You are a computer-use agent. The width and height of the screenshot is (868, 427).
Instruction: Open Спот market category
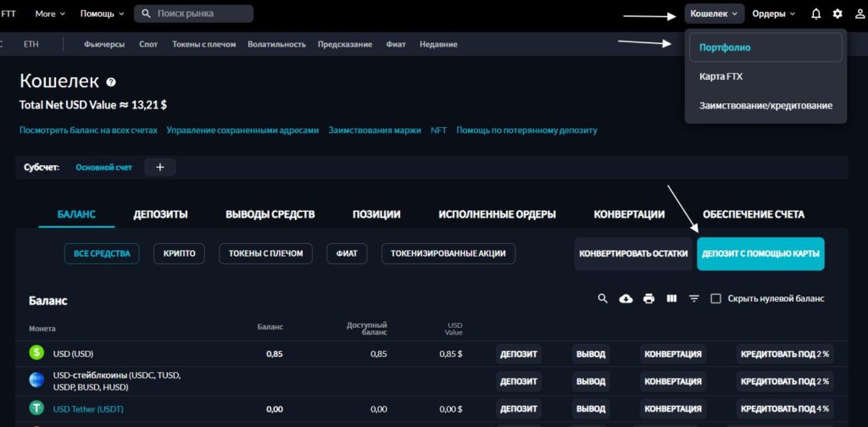148,44
